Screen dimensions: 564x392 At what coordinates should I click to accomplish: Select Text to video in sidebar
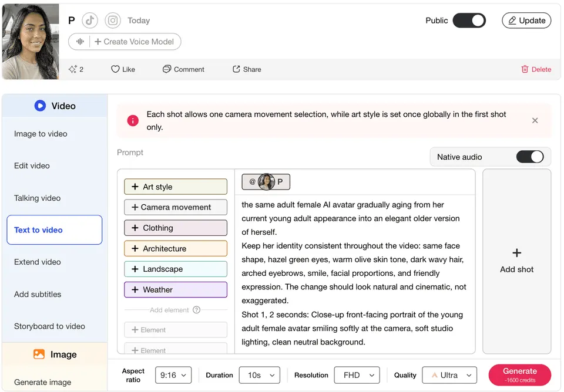pos(54,230)
